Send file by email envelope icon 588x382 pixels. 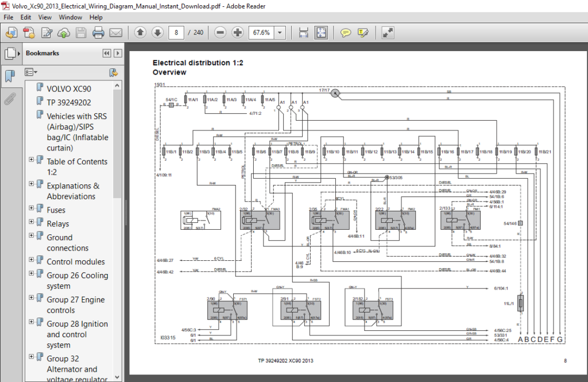coord(116,33)
